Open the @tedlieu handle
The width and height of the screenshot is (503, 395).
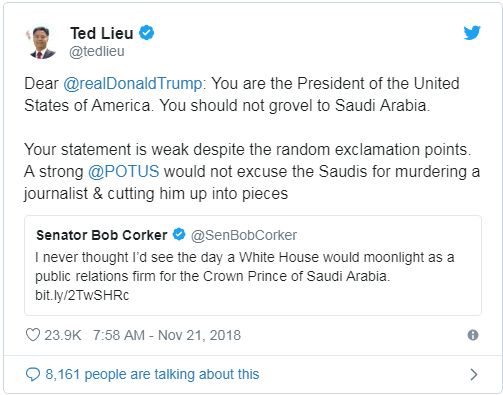coord(97,51)
